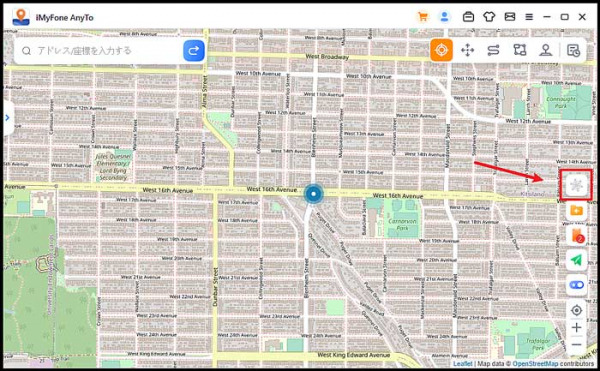Expand the left side panel arrow
This screenshot has height=371, width=600.
pyautogui.click(x=8, y=118)
